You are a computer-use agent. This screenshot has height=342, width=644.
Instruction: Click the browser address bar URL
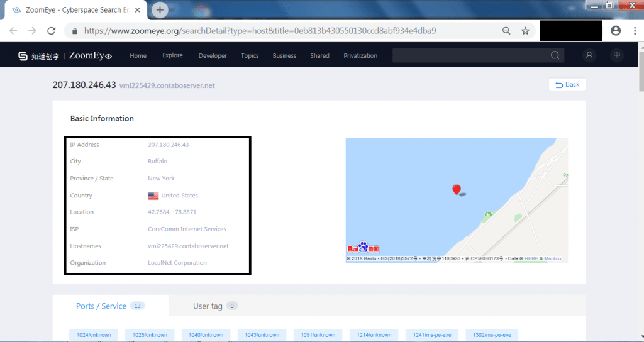pyautogui.click(x=260, y=31)
